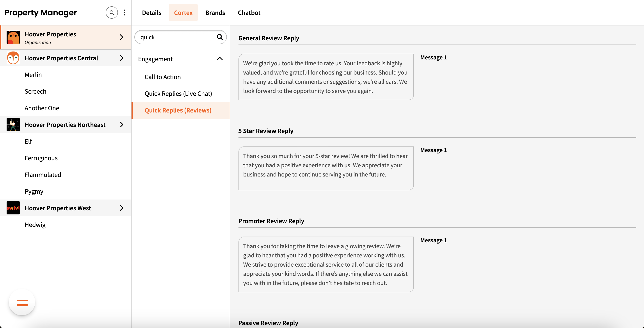This screenshot has height=328, width=644.
Task: Click the Property Manager search icon
Action: (x=112, y=12)
